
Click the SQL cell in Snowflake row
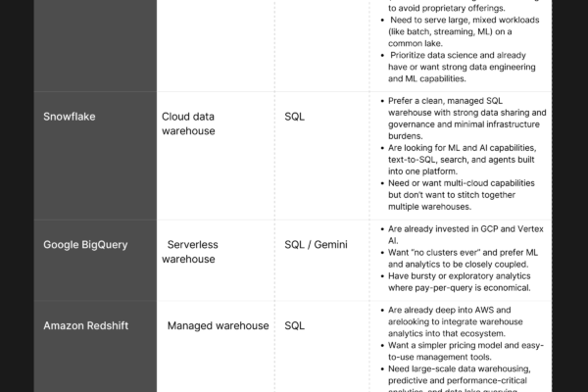(294, 116)
